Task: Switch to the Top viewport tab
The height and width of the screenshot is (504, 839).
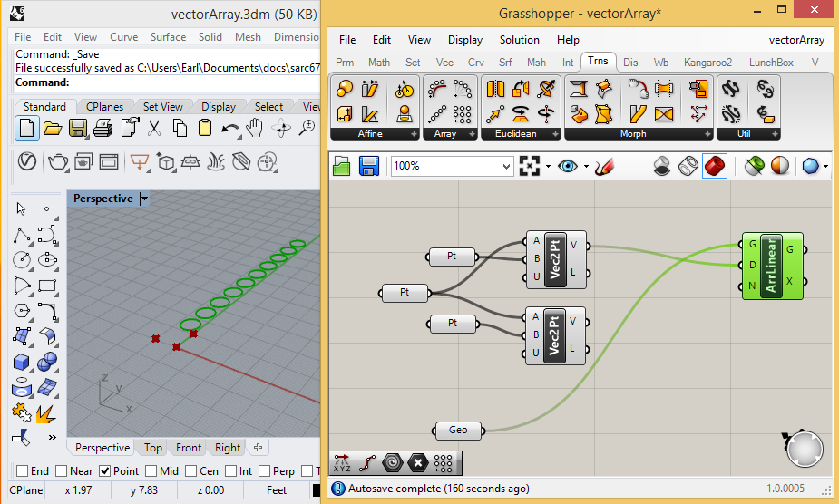Action: tap(152, 448)
